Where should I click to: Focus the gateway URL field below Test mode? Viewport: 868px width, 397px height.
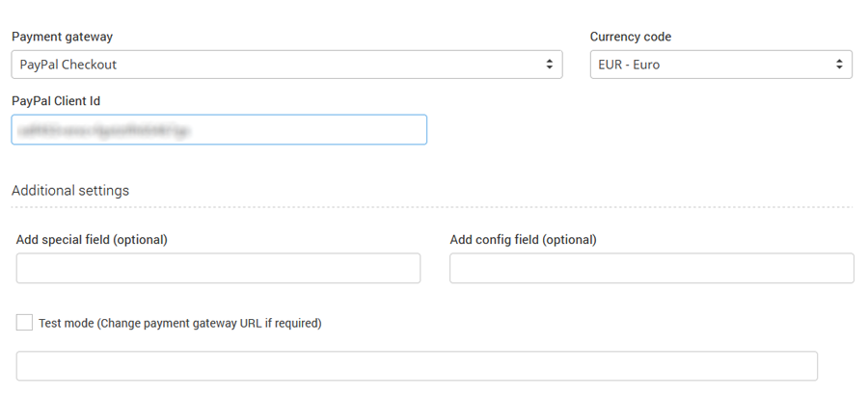coord(417,366)
